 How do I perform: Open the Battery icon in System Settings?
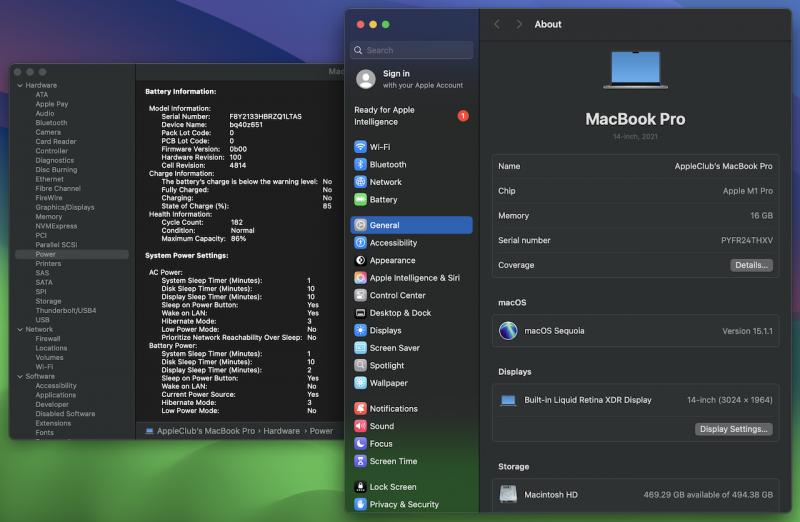pos(360,200)
